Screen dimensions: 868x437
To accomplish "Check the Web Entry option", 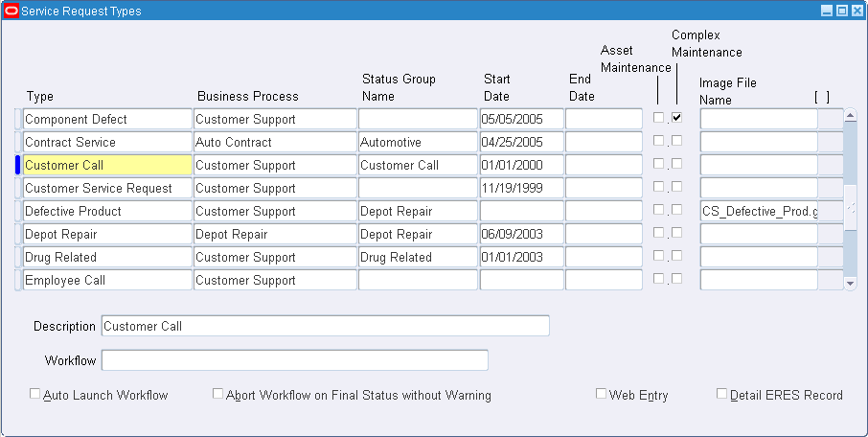I will (602, 394).
